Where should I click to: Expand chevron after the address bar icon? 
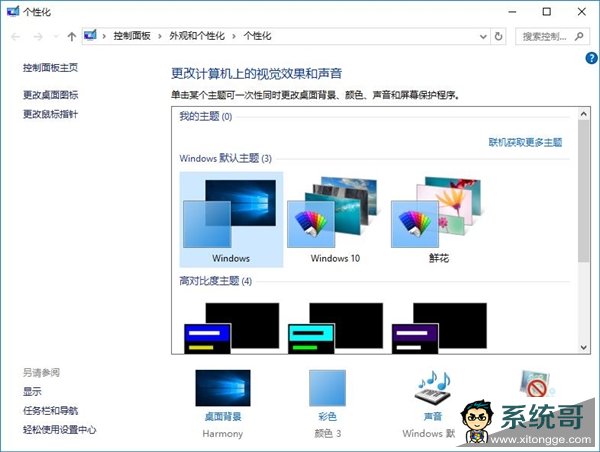click(104, 36)
